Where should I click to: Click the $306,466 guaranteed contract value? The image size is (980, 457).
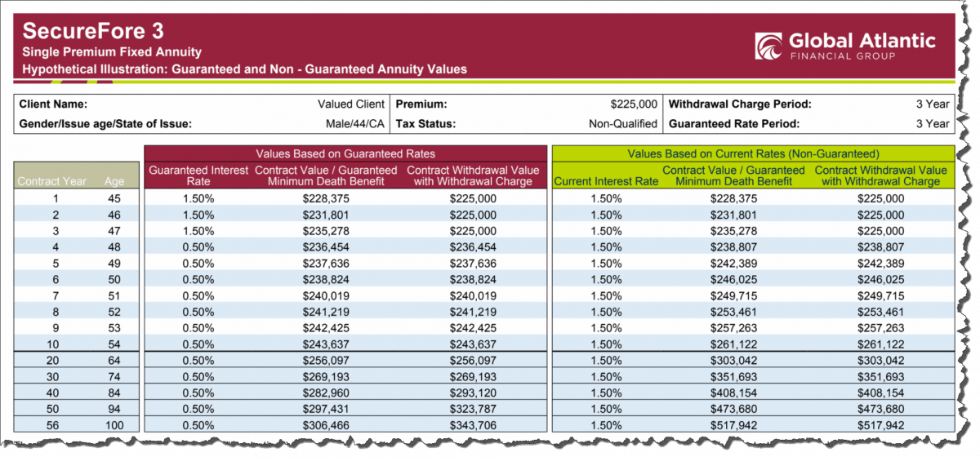click(x=327, y=425)
